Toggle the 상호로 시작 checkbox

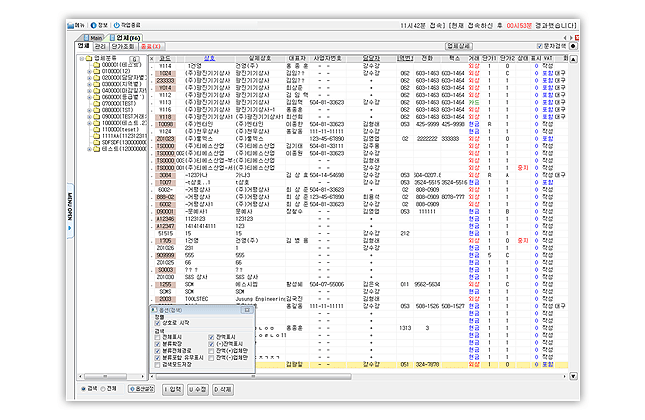click(x=157, y=323)
